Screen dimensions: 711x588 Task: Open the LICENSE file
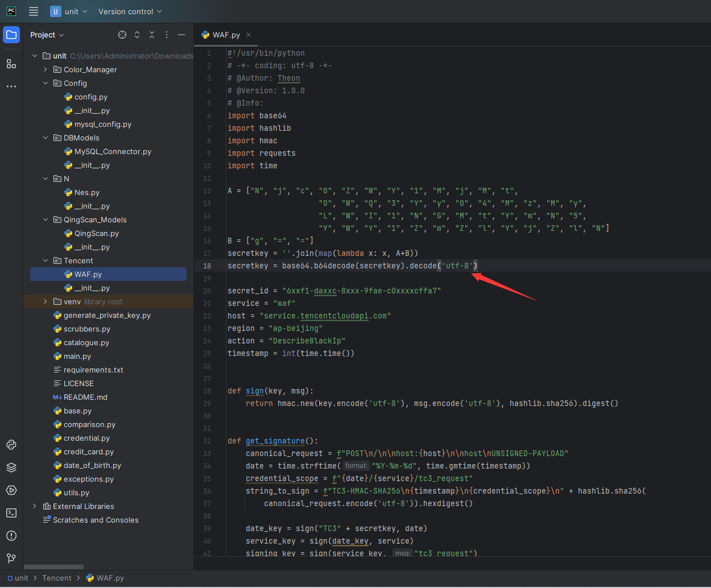[73, 383]
